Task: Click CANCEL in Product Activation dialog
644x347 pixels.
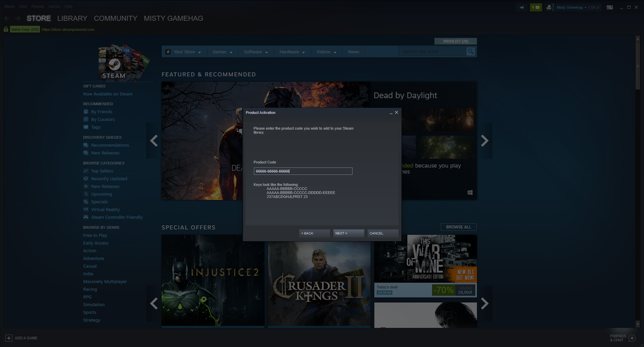Action: pos(383,233)
